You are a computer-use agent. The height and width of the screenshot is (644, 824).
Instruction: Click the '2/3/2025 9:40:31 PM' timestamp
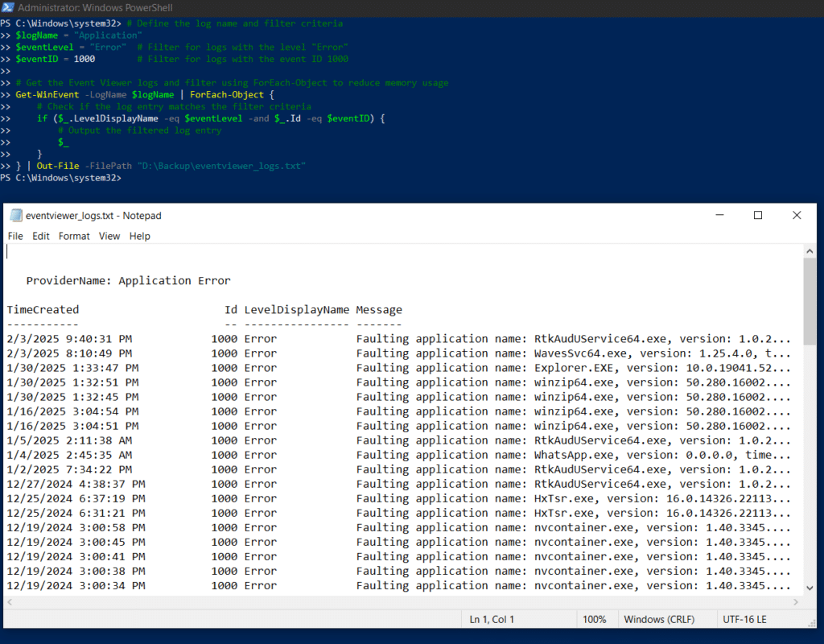coord(69,339)
